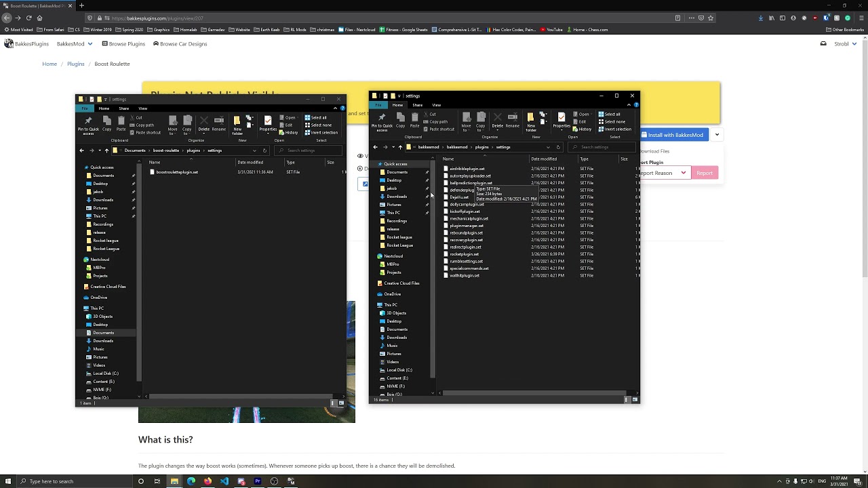Open Properties in left Explorer window ribbon
The height and width of the screenshot is (488, 868).
point(268,123)
